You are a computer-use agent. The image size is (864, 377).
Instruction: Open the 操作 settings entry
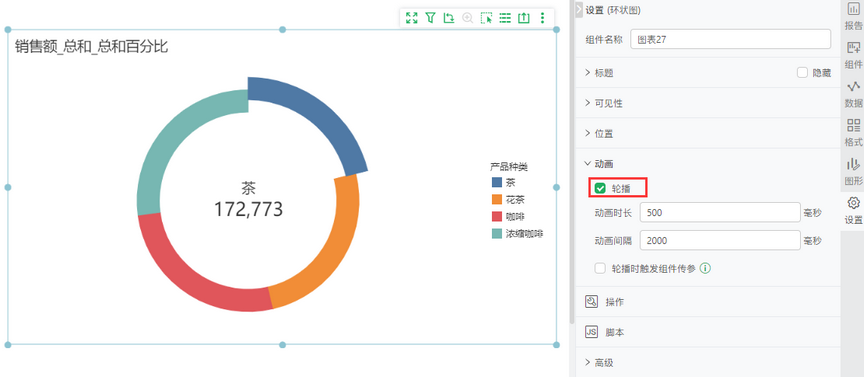pos(708,302)
